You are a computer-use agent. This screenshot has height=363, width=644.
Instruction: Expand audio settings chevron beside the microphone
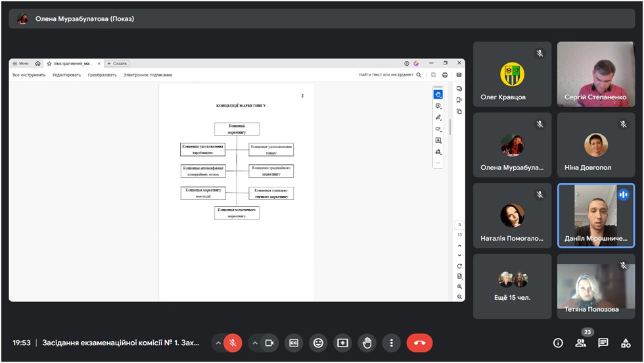pos(218,343)
